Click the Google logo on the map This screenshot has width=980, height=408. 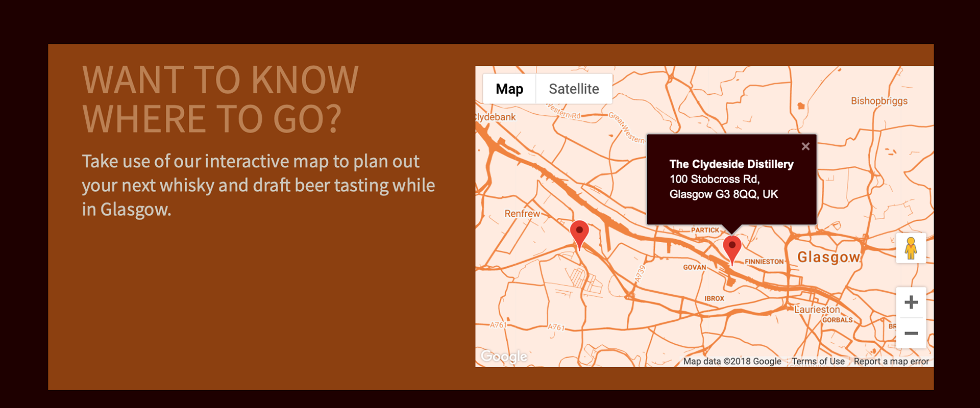(x=504, y=356)
